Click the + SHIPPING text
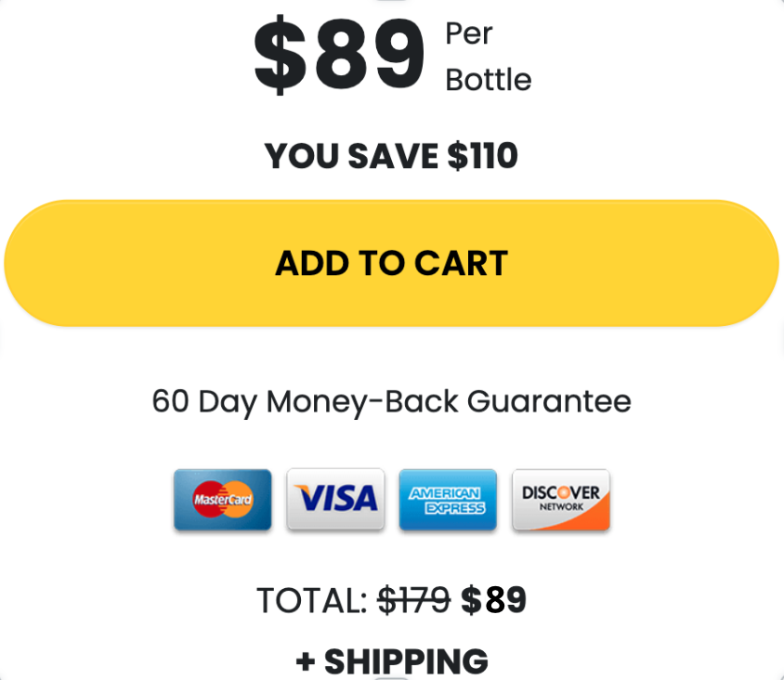Image resolution: width=784 pixels, height=680 pixels. (392, 661)
